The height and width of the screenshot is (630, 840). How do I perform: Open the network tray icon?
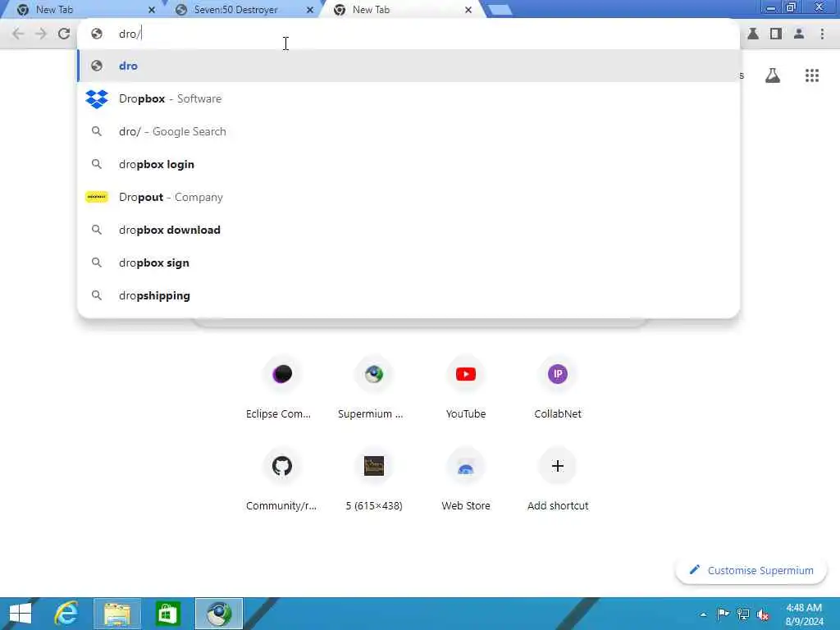743,614
